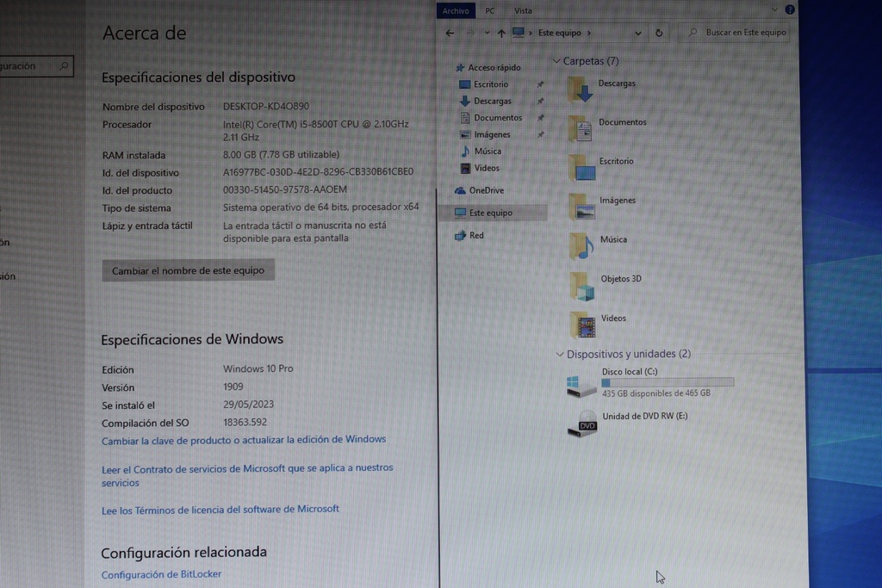Click the Windows 10 Pro edition value
882x588 pixels.
pos(258,368)
